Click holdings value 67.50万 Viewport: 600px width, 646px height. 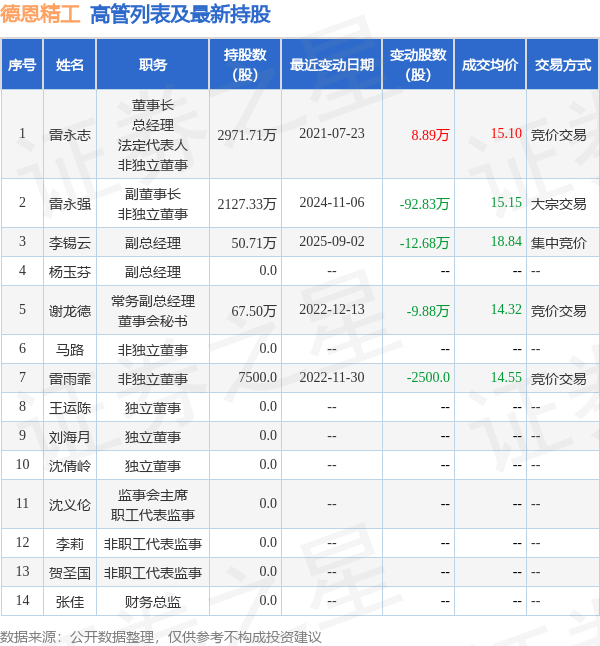pos(253,311)
